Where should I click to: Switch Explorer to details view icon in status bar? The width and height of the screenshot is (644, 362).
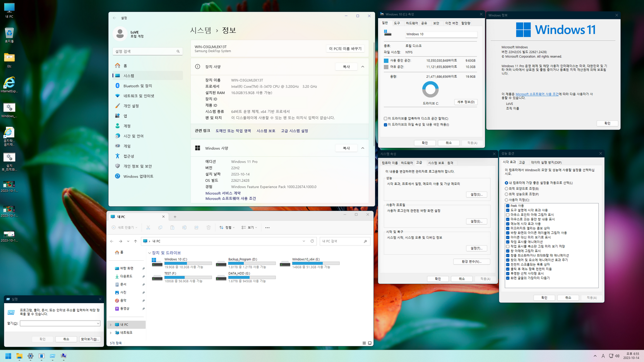[x=364, y=343]
